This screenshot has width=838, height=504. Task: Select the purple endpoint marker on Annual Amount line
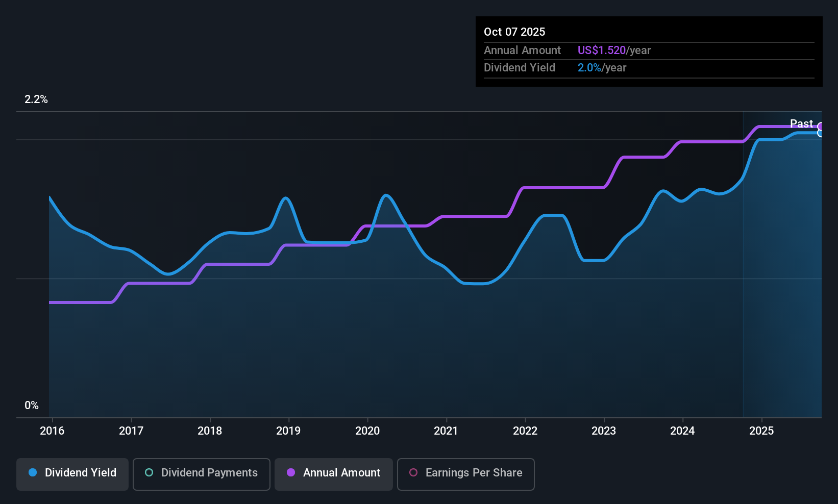[821, 127]
